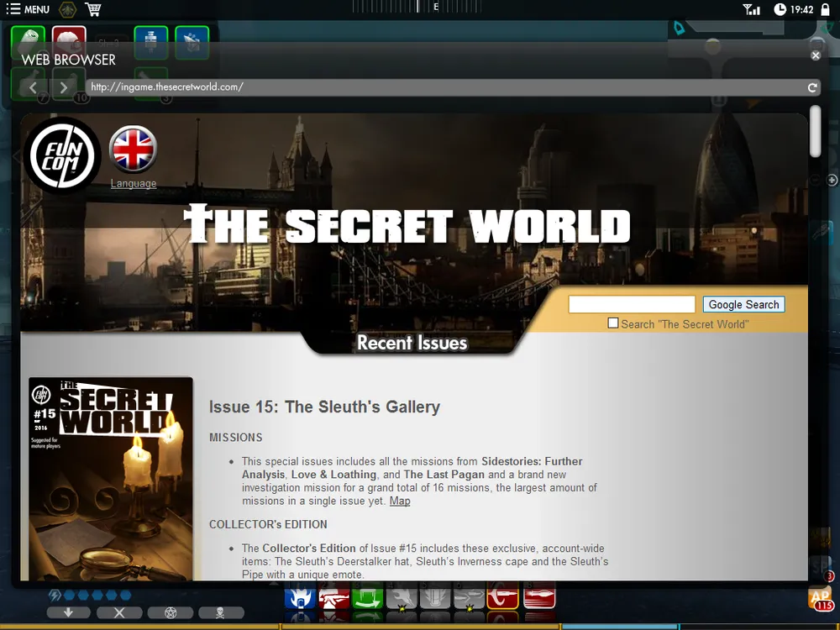
Task: Click the signal strength icon
Action: (751, 9)
